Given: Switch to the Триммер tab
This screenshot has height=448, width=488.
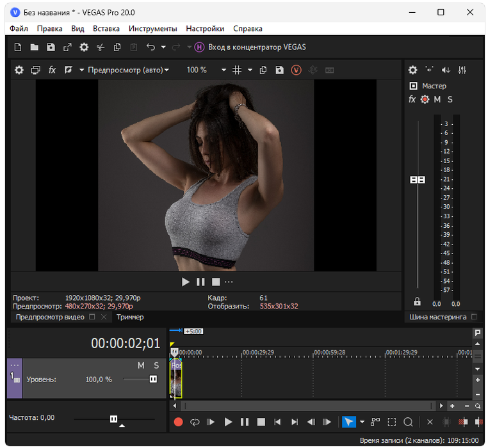Looking at the screenshot, I should (x=130, y=317).
